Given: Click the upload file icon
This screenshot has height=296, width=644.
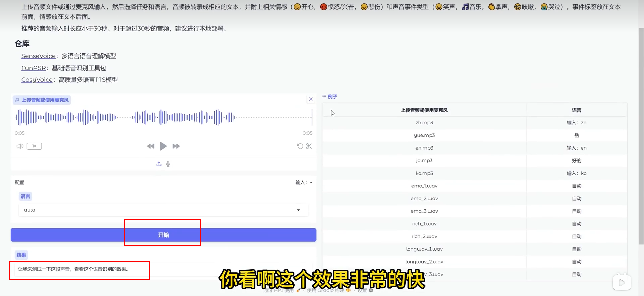Looking at the screenshot, I should (159, 164).
